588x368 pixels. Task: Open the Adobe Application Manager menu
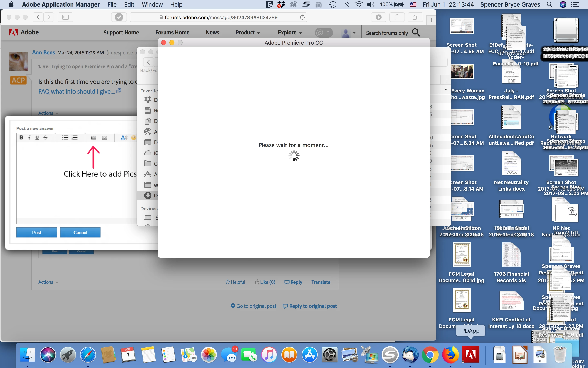(x=61, y=4)
